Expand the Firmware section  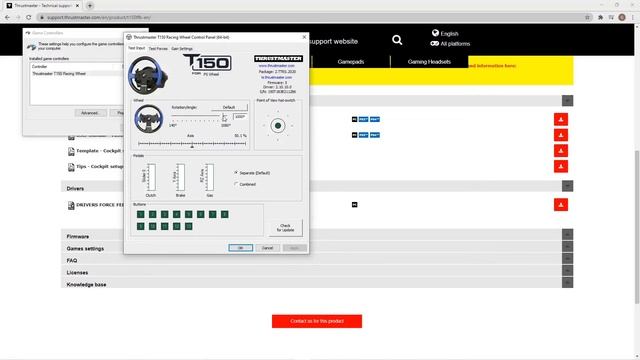point(567,234)
